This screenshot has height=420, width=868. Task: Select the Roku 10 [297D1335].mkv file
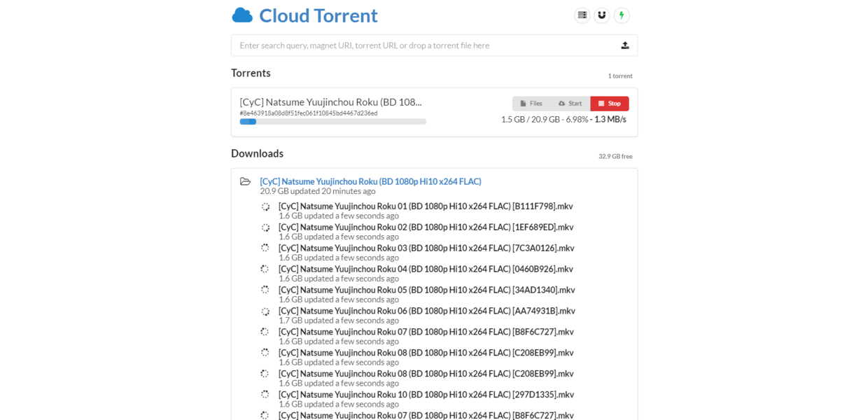[426, 395]
